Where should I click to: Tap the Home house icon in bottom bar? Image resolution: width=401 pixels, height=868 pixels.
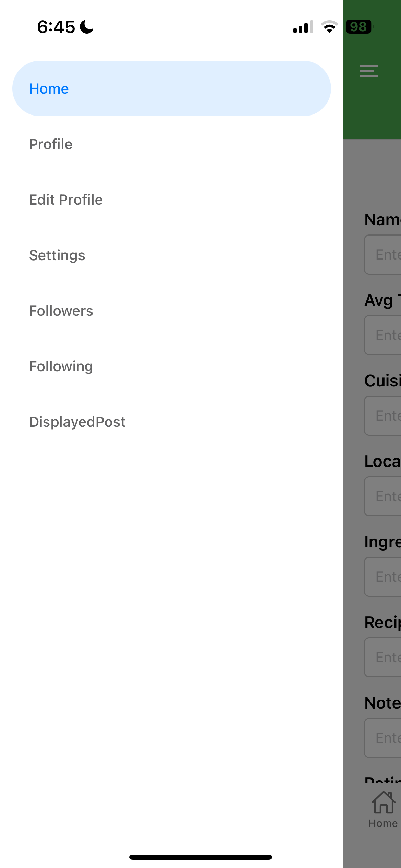383,802
